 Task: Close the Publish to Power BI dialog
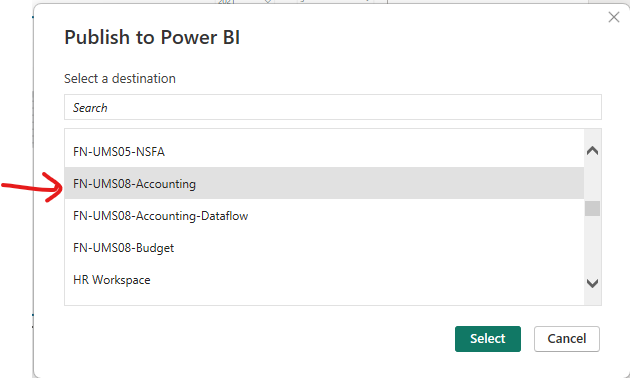pos(614,17)
